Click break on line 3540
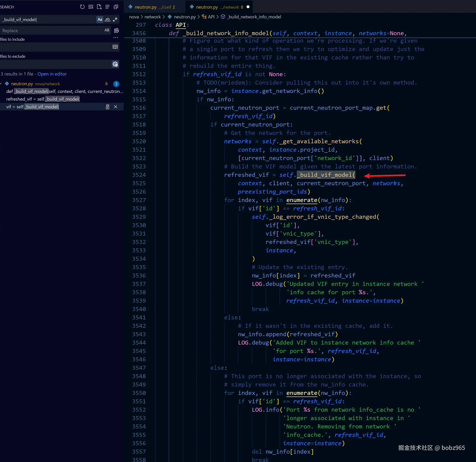Screen dimensions: 476x462 pyautogui.click(x=260, y=309)
